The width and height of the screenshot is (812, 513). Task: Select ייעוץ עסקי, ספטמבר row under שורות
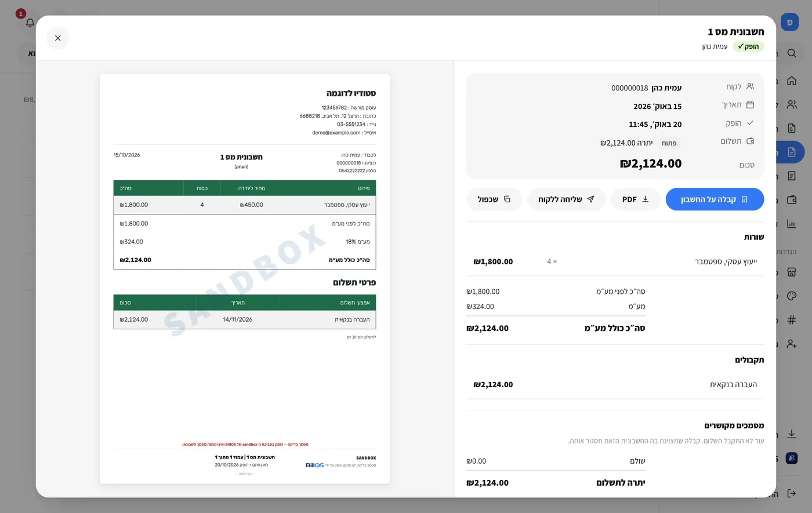click(x=615, y=261)
